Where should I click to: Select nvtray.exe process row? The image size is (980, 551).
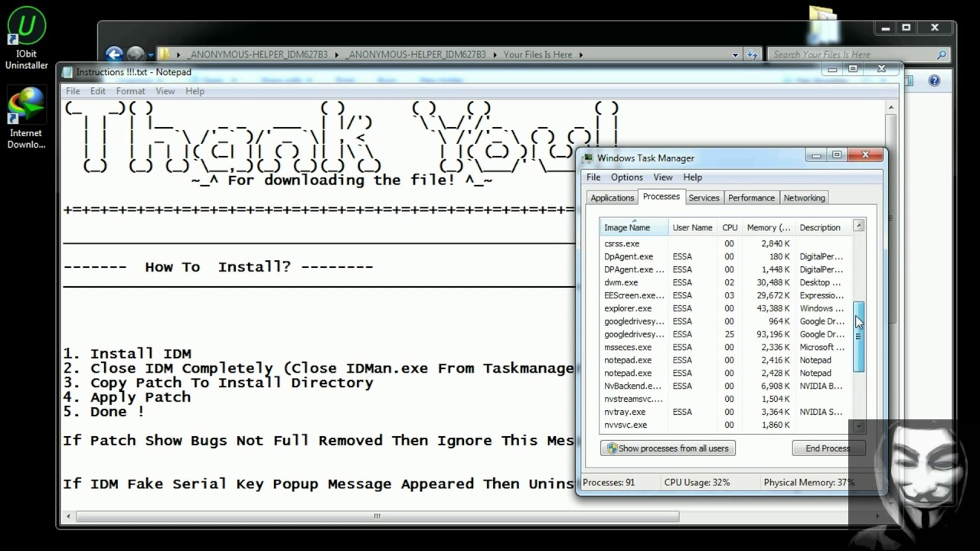point(725,412)
